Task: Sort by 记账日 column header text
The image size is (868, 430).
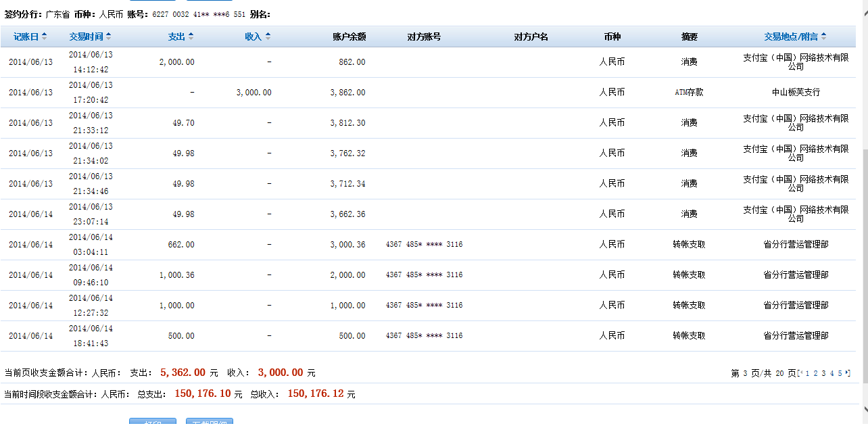Action: point(26,37)
